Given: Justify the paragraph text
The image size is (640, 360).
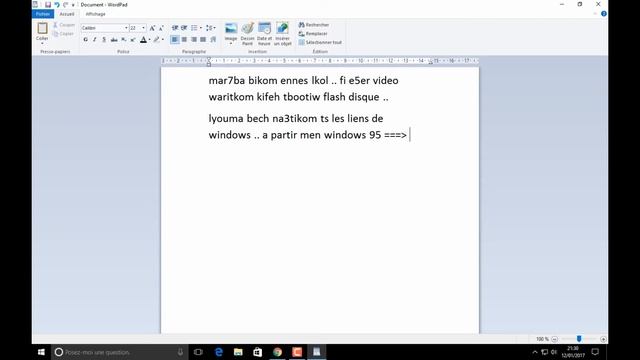Looking at the screenshot, I should click(x=203, y=40).
